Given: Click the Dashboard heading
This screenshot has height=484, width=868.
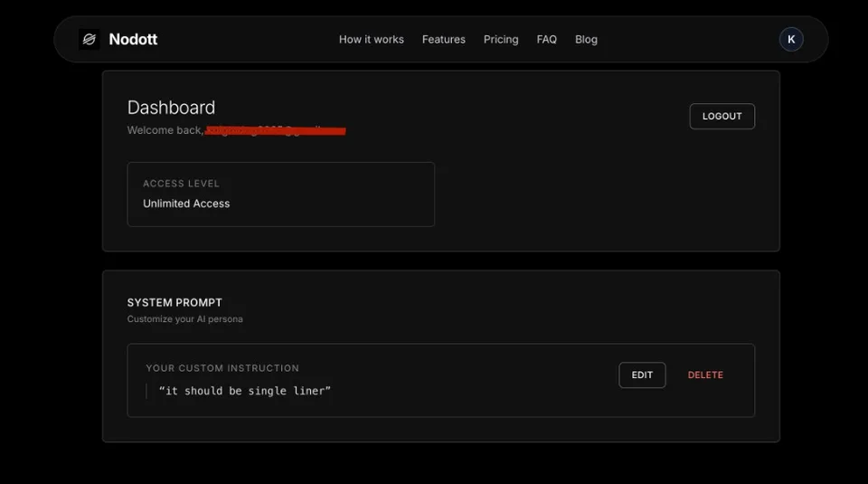Looking at the screenshot, I should click(x=171, y=108).
